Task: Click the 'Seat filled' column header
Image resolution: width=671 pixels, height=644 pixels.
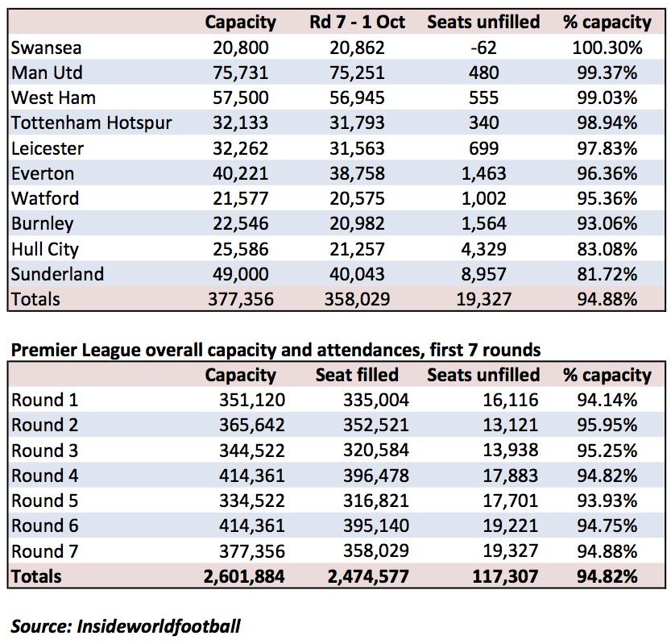Action: (357, 375)
